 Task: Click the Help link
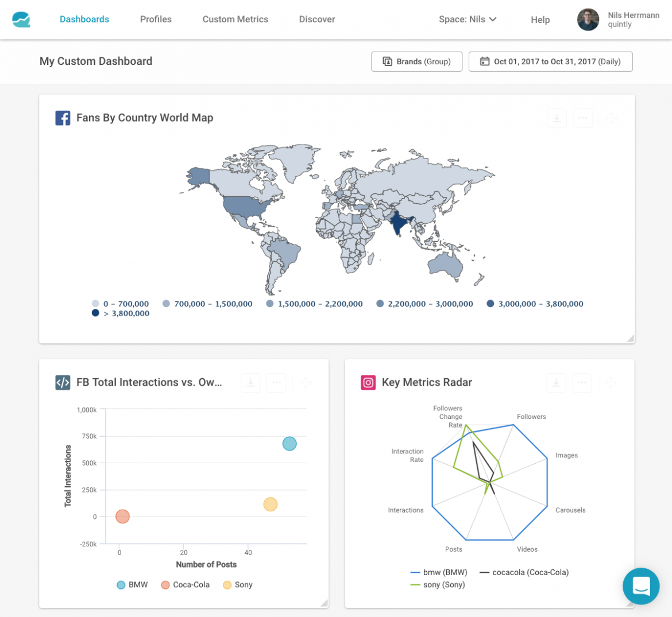click(x=540, y=20)
